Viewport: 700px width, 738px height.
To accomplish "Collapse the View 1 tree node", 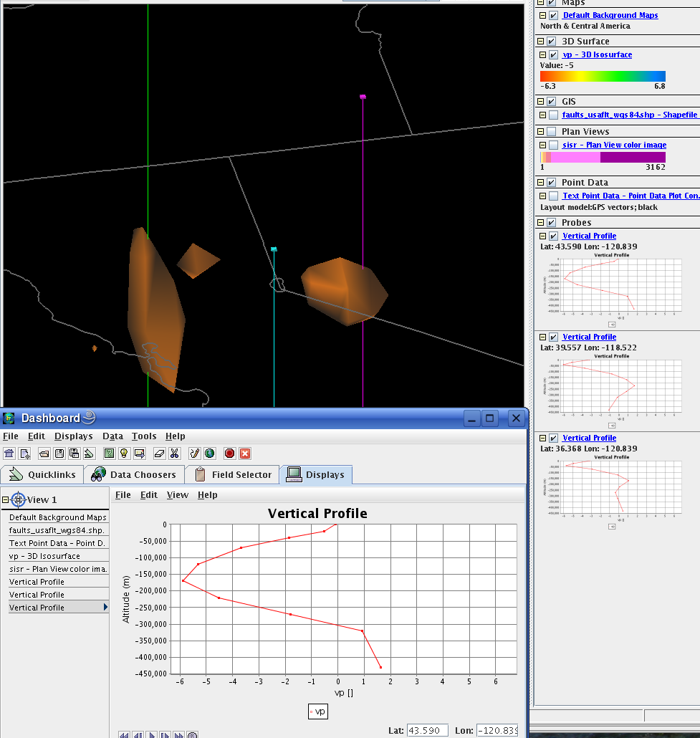I will pyautogui.click(x=6, y=499).
